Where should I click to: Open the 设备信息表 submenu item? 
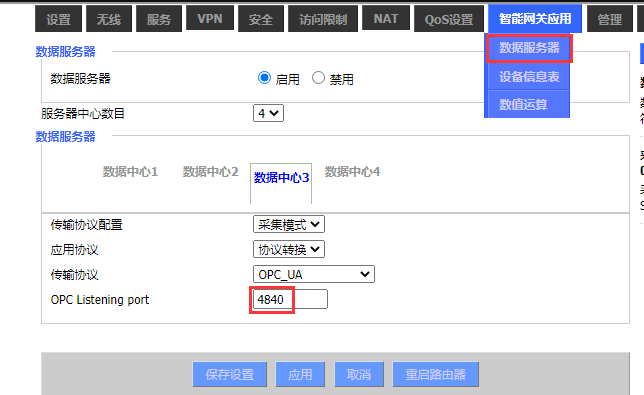click(529, 77)
